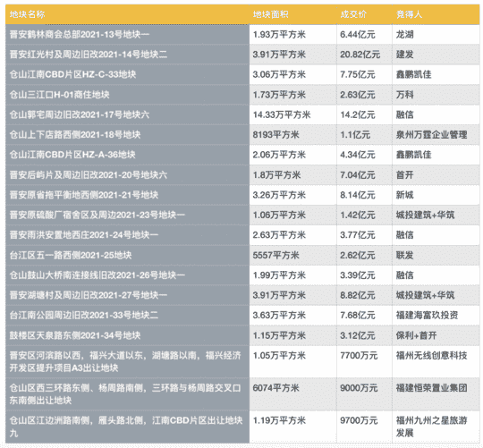Select the 1.73万平方米 area cell
Screen dimensions: 483x448
click(293, 95)
